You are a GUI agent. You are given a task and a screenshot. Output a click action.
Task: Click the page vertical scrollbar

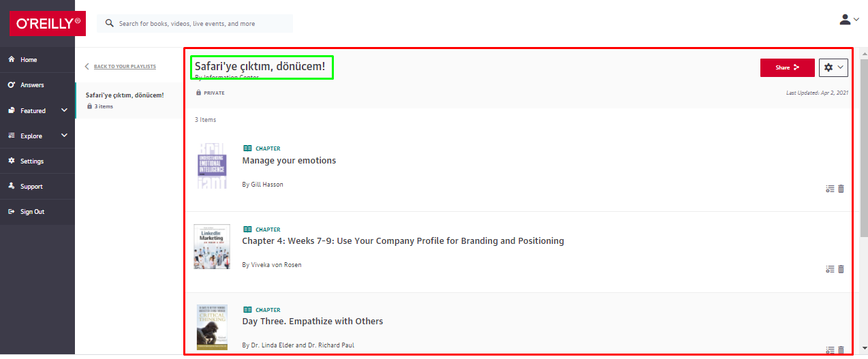[x=863, y=150]
